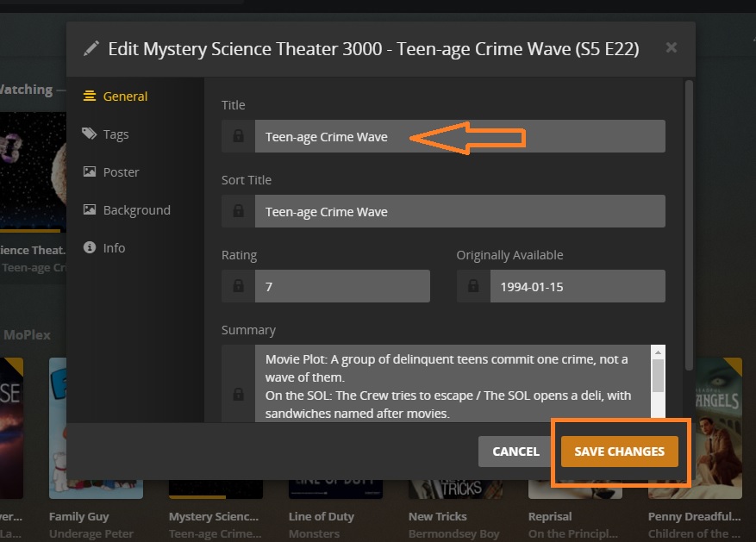The width and height of the screenshot is (756, 542).
Task: Open the General section
Action: point(116,97)
